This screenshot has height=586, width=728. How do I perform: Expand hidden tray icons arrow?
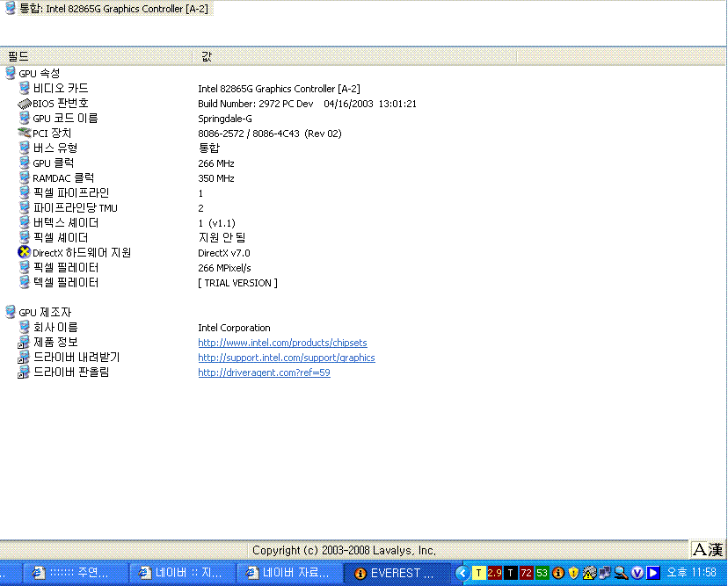pos(462,573)
